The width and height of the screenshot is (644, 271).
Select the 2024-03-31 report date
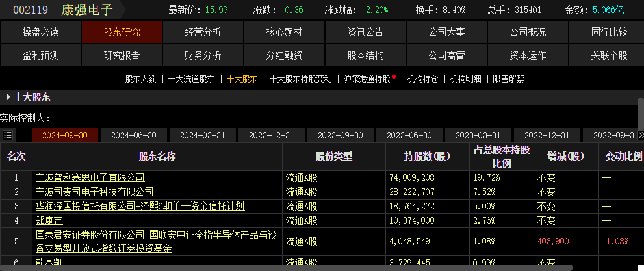(203, 135)
